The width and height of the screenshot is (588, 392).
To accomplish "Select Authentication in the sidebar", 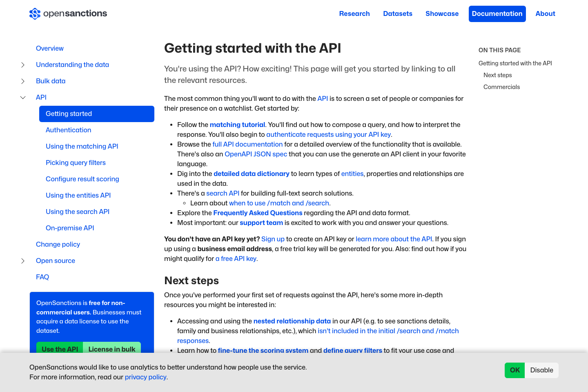I will point(68,130).
